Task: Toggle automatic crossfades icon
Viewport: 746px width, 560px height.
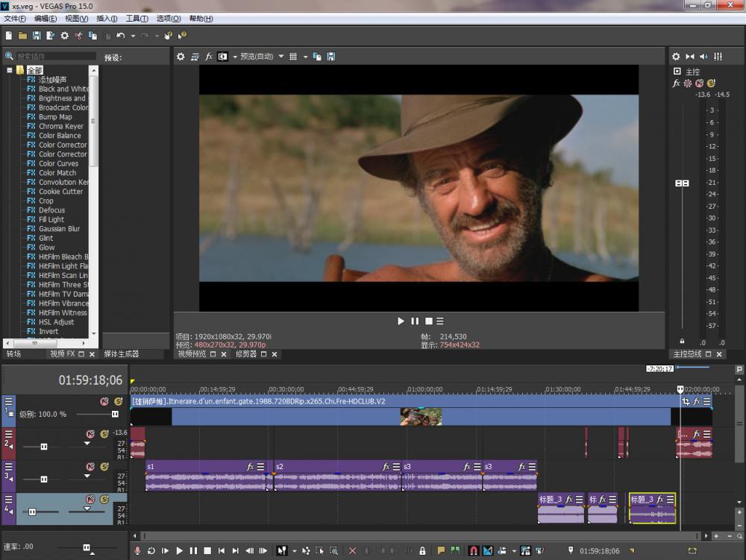Action: point(488,550)
